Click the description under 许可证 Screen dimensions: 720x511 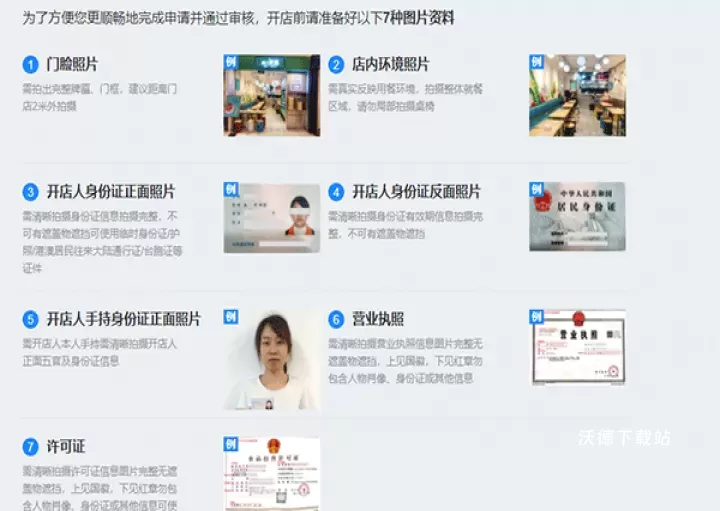coord(100,488)
